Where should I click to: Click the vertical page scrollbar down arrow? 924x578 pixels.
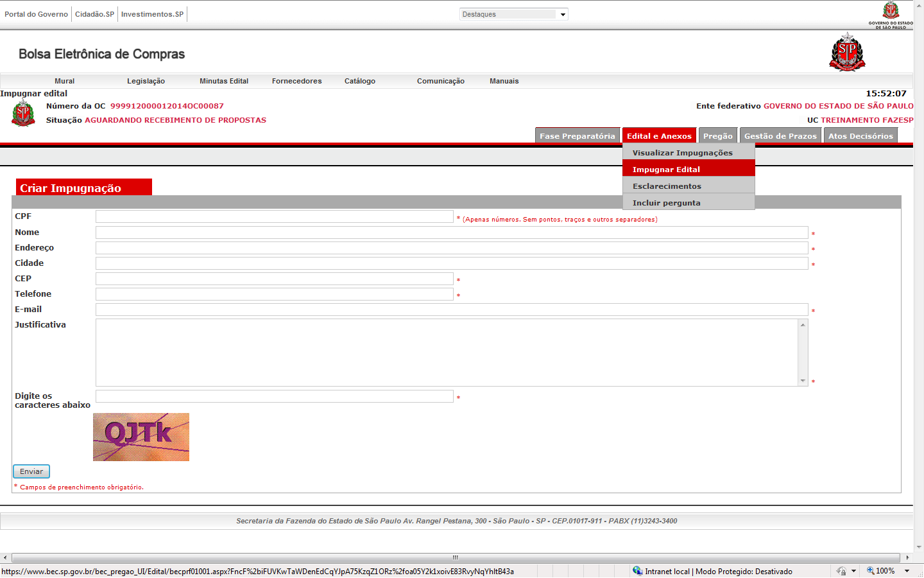coord(919,547)
